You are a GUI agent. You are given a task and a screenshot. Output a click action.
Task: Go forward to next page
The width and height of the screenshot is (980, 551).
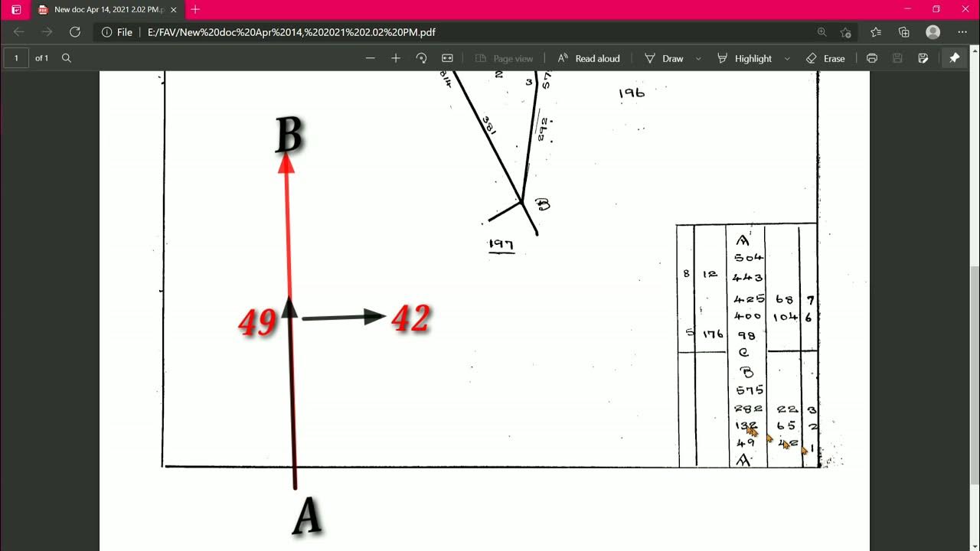click(47, 32)
